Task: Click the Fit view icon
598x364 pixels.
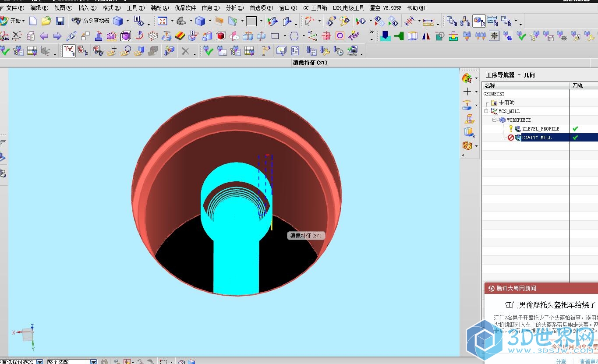Action: (163, 21)
